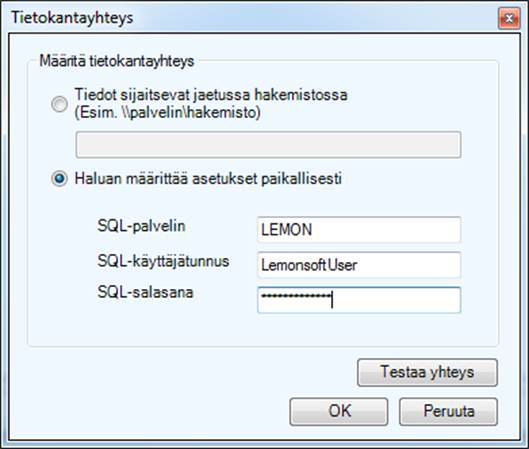Screen dimensions: 529x449
Task: Click the Tietokantayhteys title bar
Action: point(250,18)
